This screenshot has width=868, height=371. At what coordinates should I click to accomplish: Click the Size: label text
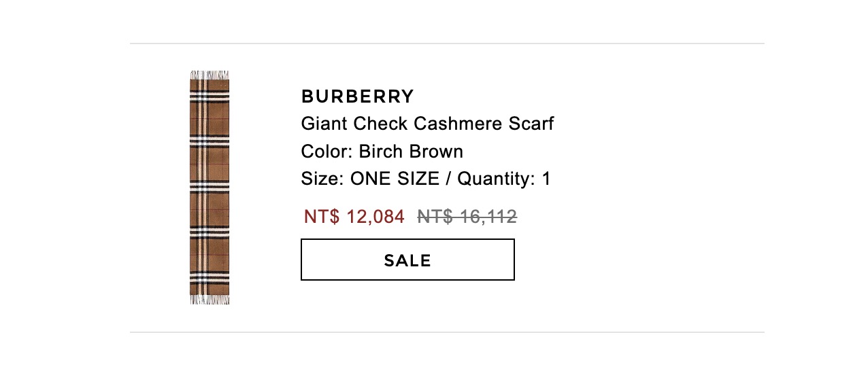pos(322,179)
